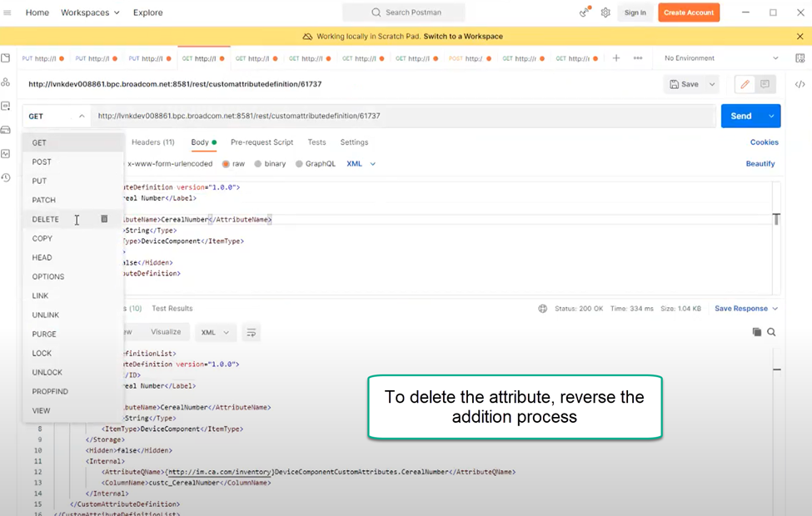The image size is (812, 516).
Task: Choose OPTIONS from the method list
Action: pos(72,277)
